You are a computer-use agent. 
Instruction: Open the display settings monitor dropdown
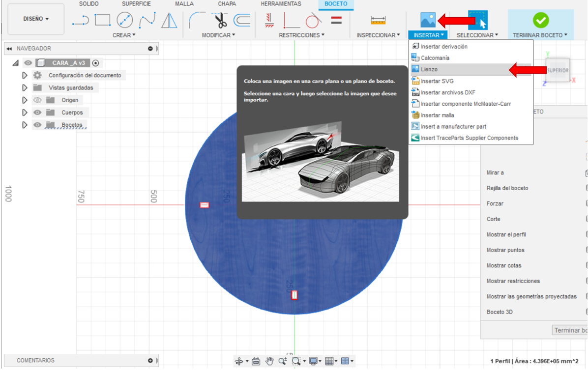(314, 361)
